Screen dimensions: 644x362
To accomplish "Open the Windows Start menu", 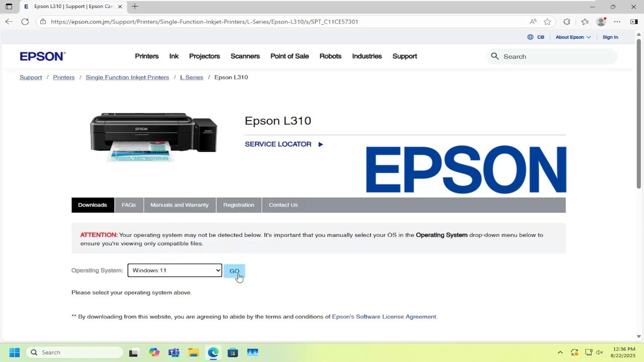I will [15, 352].
